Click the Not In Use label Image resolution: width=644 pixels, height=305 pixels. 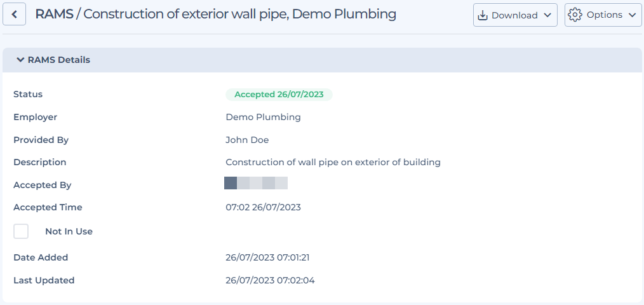(69, 231)
